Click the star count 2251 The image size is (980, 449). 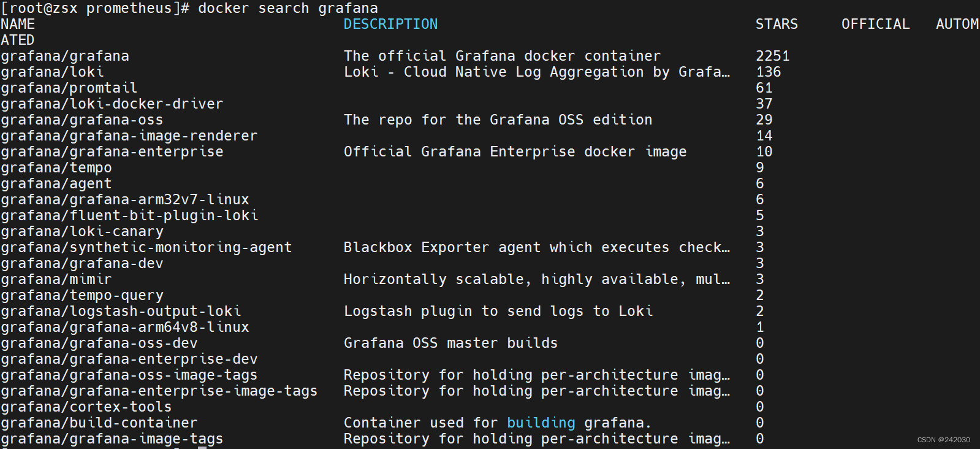tap(773, 56)
